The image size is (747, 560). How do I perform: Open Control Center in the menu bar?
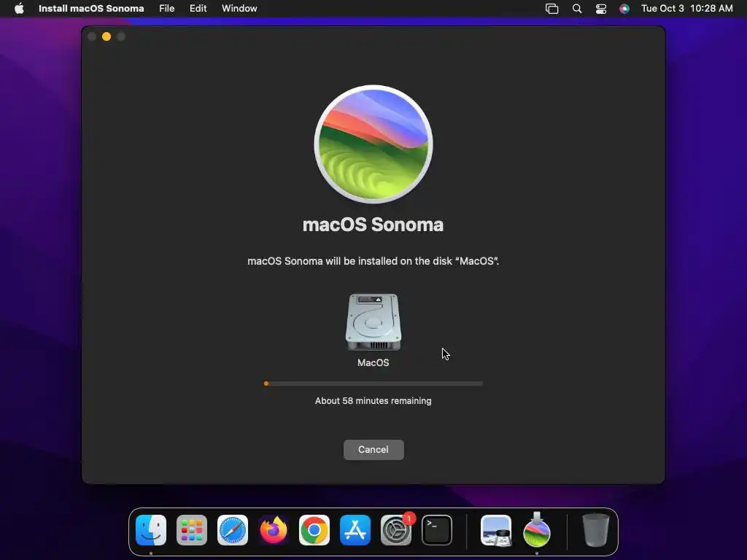(x=601, y=9)
